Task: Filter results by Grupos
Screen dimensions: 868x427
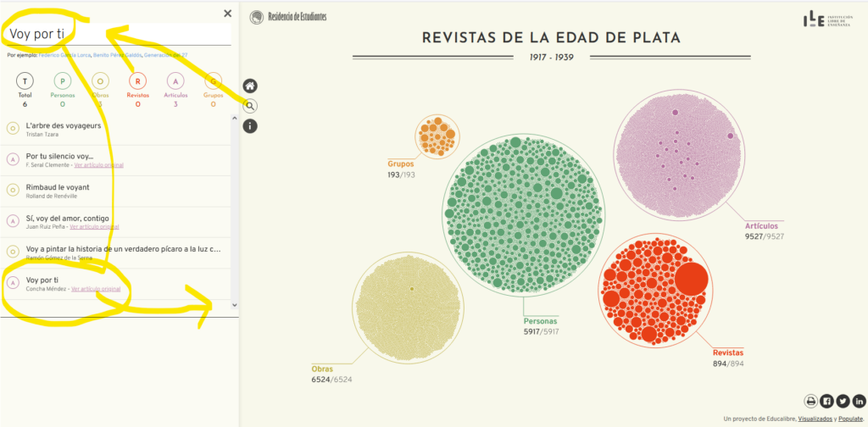Action: point(212,81)
